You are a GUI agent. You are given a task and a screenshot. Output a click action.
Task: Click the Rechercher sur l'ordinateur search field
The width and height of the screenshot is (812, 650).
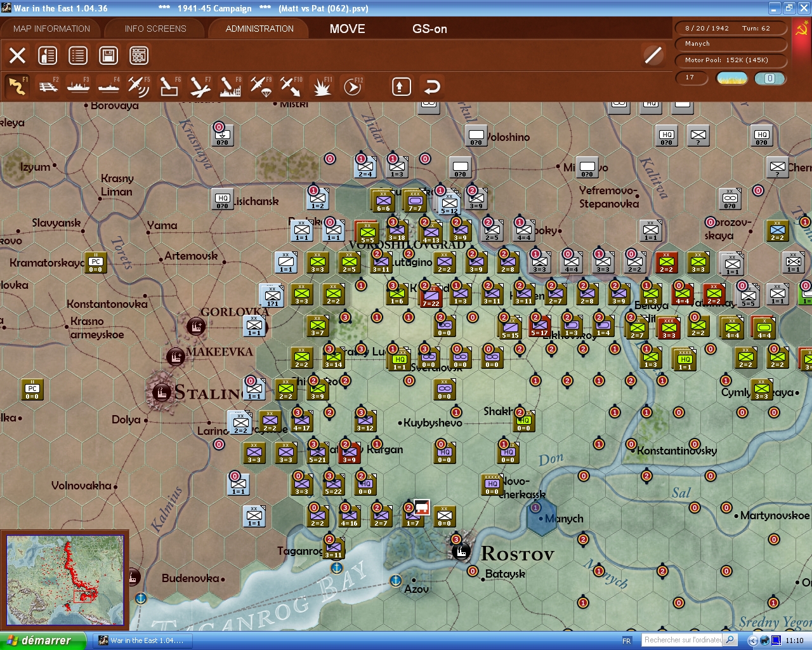click(x=683, y=640)
